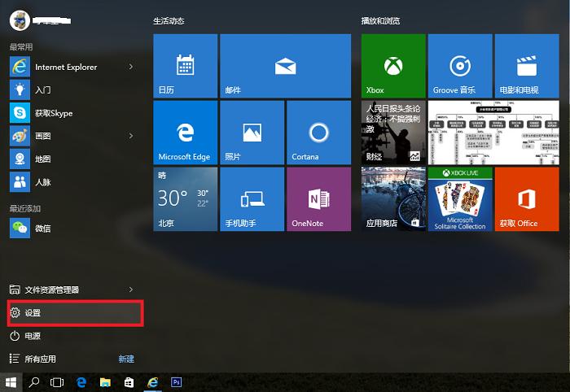
Task: Open Photoshop from the taskbar
Action: pos(177,382)
